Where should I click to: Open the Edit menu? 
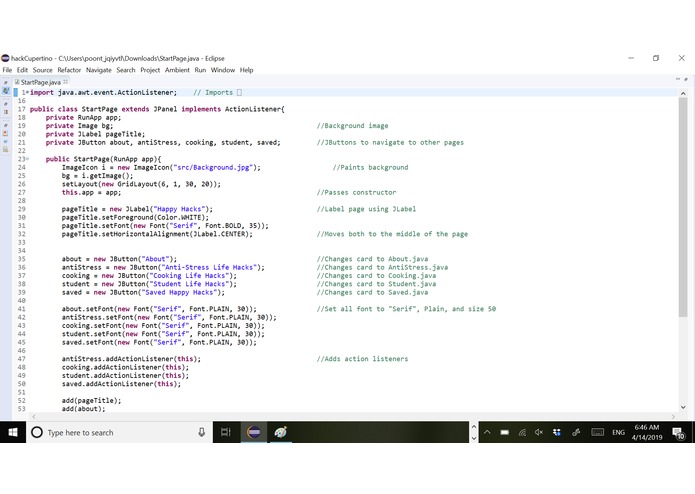pyautogui.click(x=22, y=70)
